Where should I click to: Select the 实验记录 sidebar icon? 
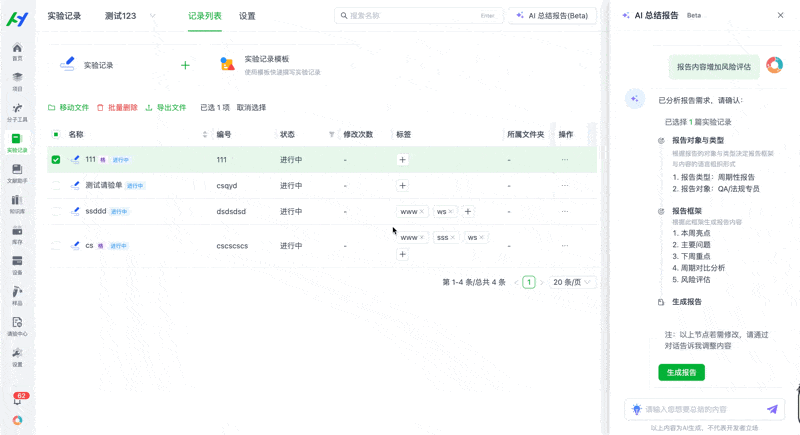17,143
